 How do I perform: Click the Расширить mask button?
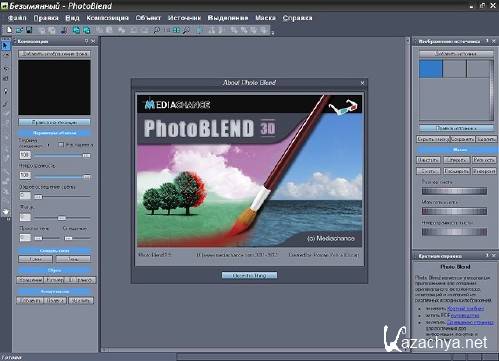pyautogui.click(x=456, y=171)
